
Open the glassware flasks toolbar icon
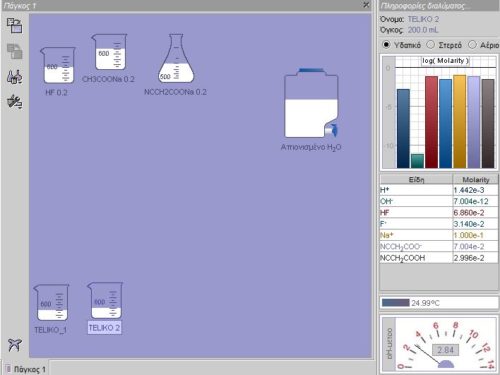pos(15,77)
